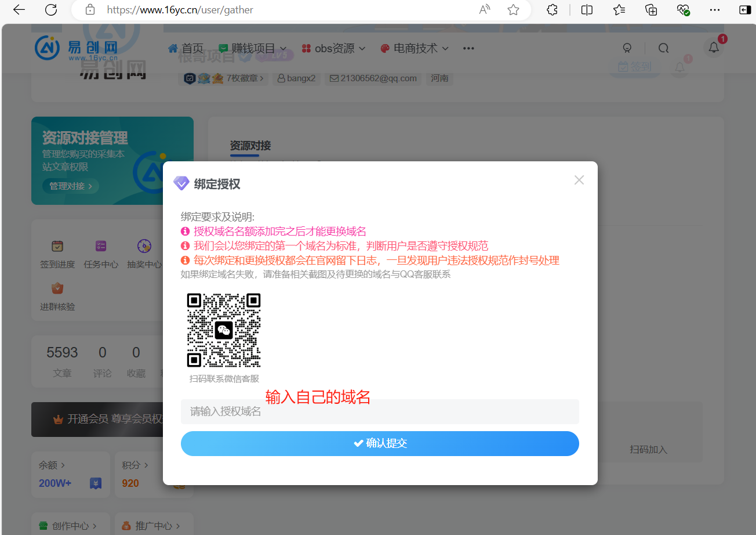The width and height of the screenshot is (756, 535).
Task: Add this page to favorites with the star
Action: pos(513,10)
